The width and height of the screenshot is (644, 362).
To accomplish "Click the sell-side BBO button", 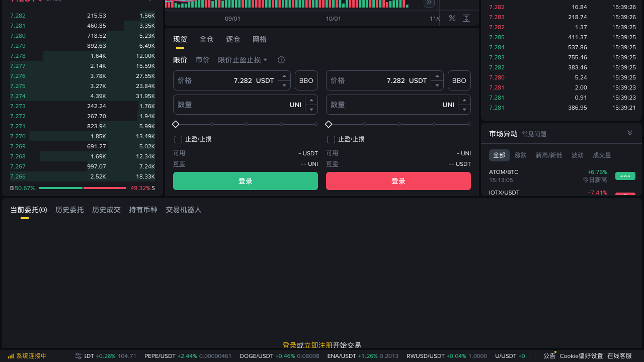I will pyautogui.click(x=459, y=80).
